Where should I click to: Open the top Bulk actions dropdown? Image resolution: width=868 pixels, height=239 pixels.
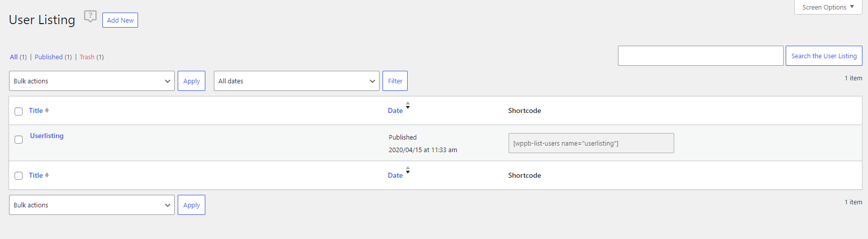92,81
